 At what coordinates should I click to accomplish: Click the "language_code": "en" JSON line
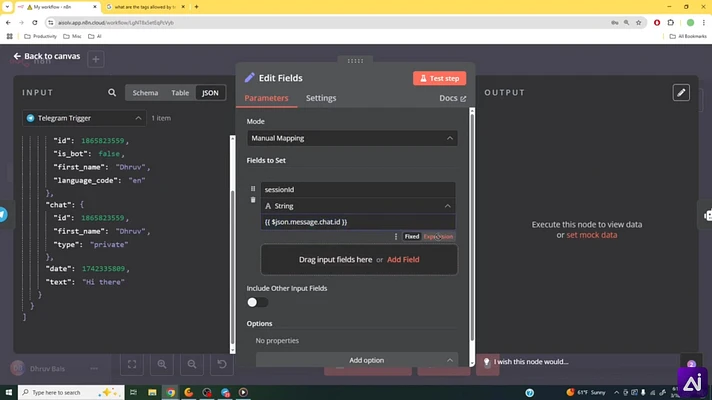pos(99,180)
